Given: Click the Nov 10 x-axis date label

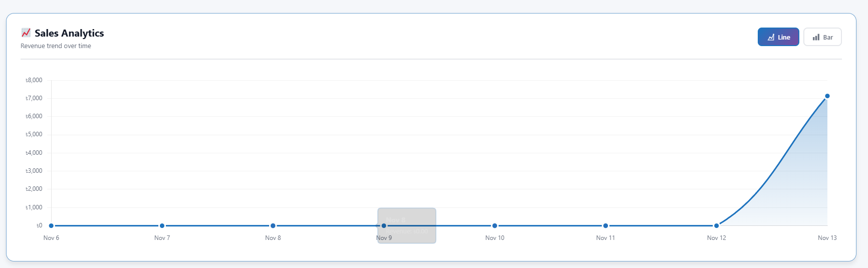Looking at the screenshot, I should (495, 238).
